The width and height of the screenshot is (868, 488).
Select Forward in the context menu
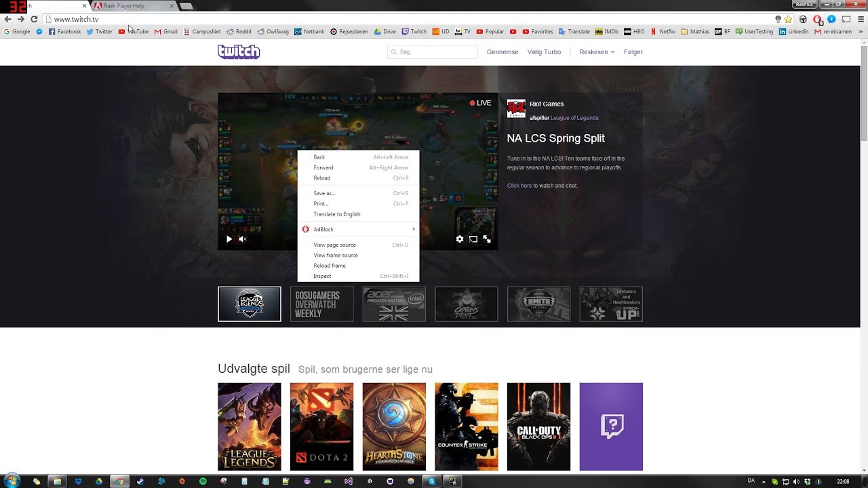358,167
